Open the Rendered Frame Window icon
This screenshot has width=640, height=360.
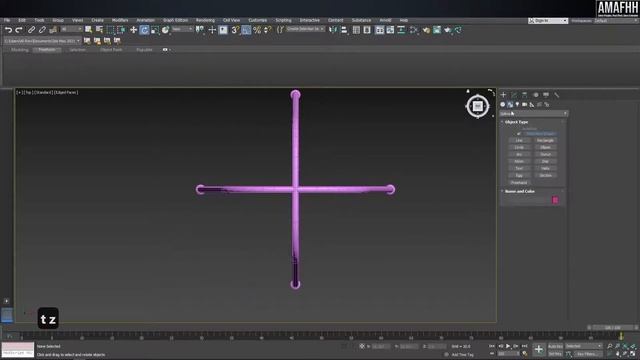click(437, 30)
